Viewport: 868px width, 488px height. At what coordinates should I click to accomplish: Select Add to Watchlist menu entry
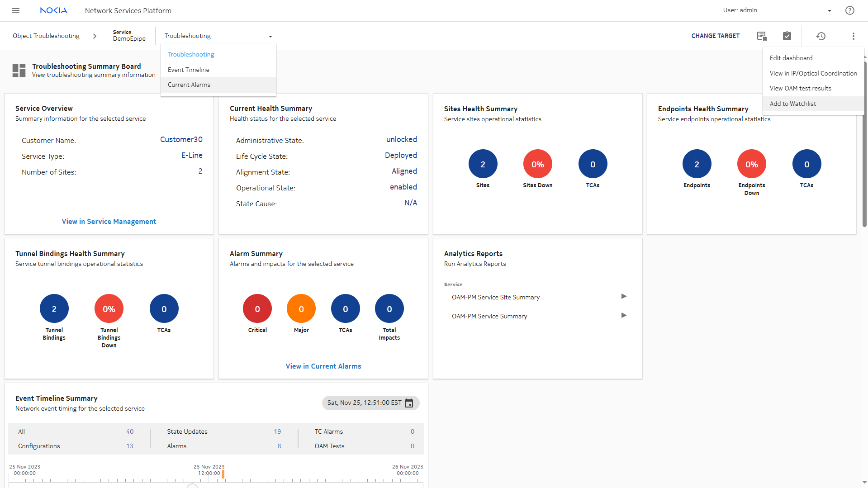click(x=792, y=104)
